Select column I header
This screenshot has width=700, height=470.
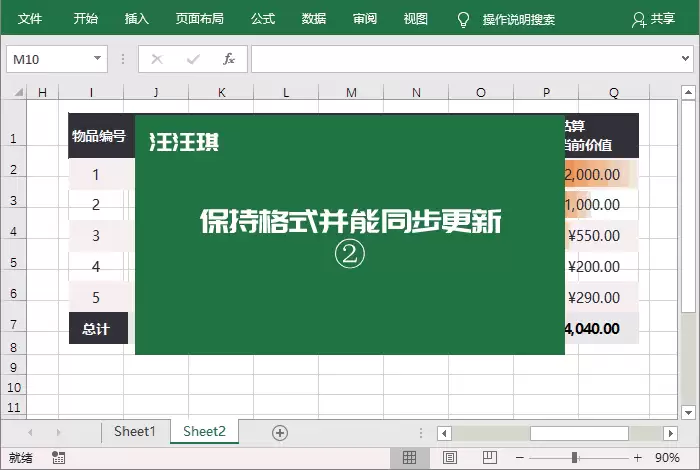(x=91, y=92)
